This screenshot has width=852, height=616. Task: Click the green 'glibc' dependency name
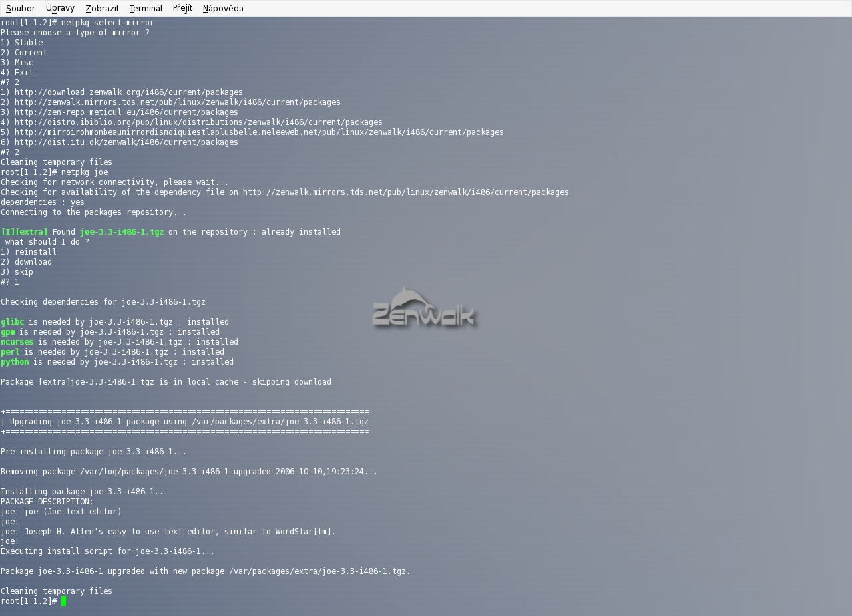pos(12,322)
